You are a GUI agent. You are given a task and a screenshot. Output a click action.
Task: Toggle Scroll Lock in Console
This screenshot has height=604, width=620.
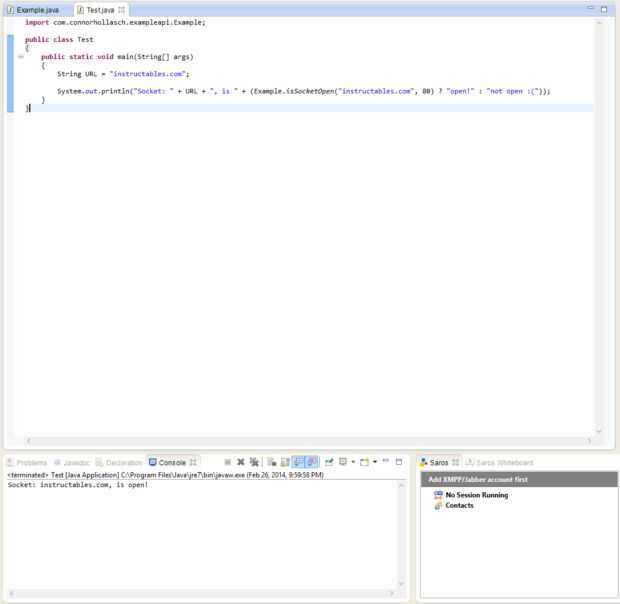pos(285,462)
